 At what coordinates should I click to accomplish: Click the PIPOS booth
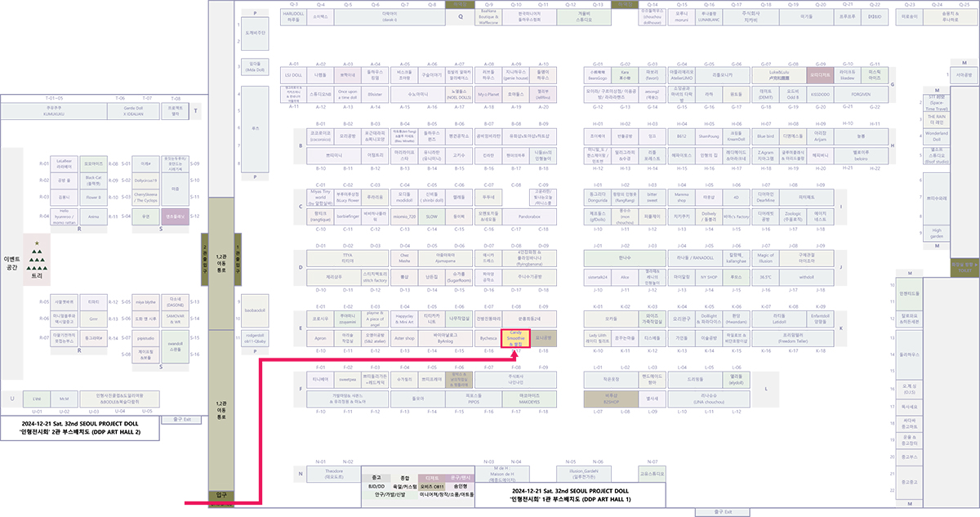(x=474, y=399)
